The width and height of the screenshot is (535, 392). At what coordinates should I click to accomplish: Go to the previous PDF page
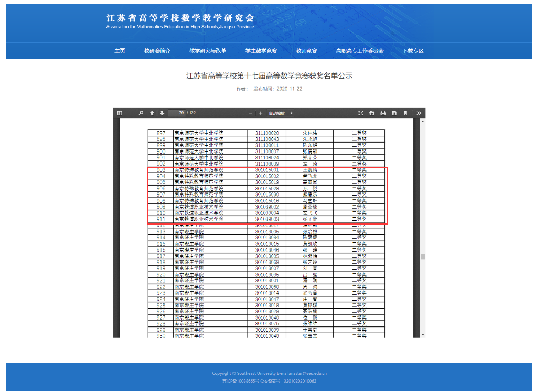[152, 113]
